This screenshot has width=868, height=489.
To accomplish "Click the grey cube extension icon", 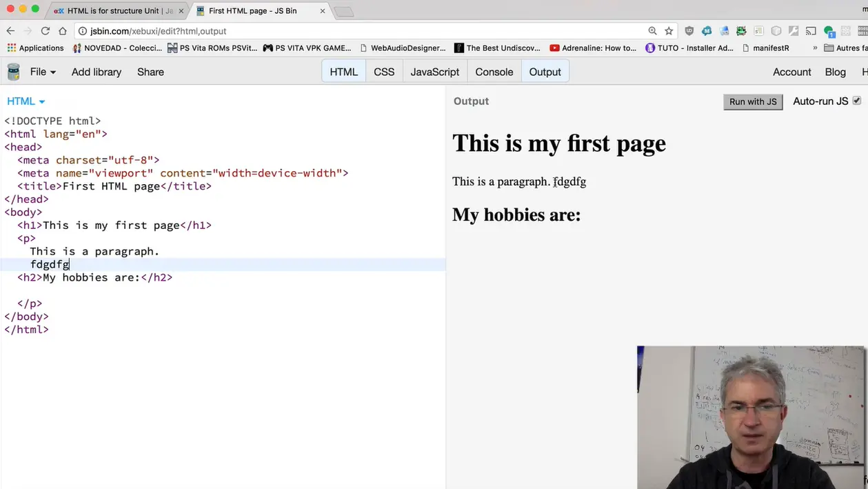I will click(x=776, y=31).
